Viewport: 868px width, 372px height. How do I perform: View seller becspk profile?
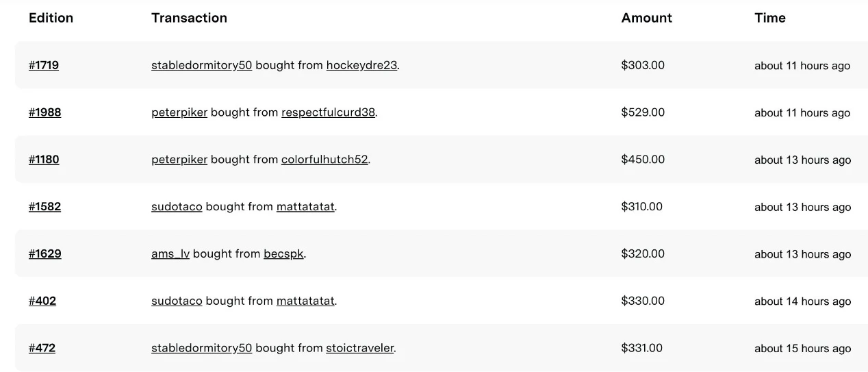click(283, 253)
